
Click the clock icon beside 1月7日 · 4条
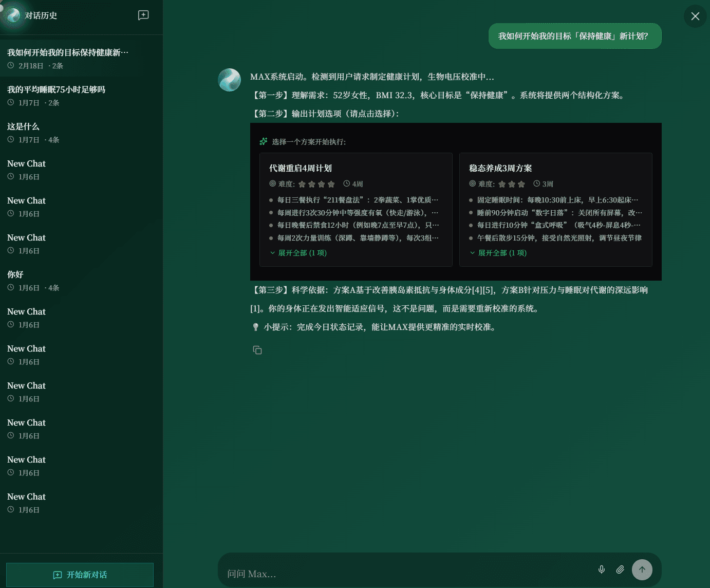tap(11, 139)
